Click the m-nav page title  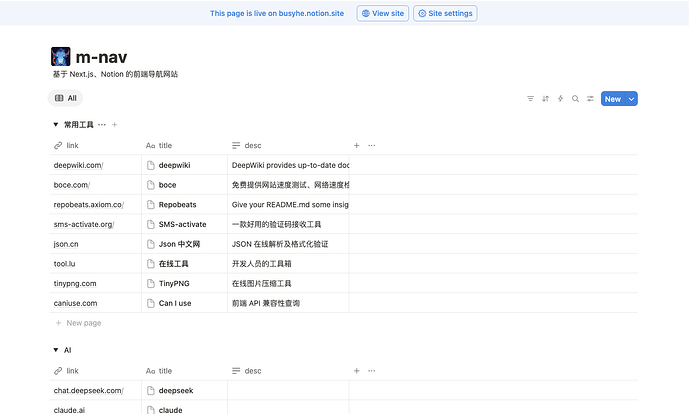click(x=102, y=57)
